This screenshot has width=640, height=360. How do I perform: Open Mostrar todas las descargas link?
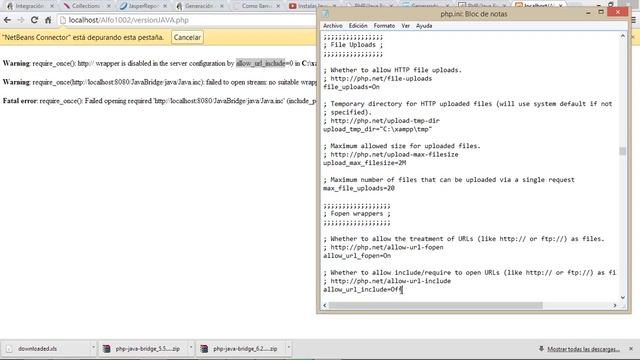click(x=583, y=349)
